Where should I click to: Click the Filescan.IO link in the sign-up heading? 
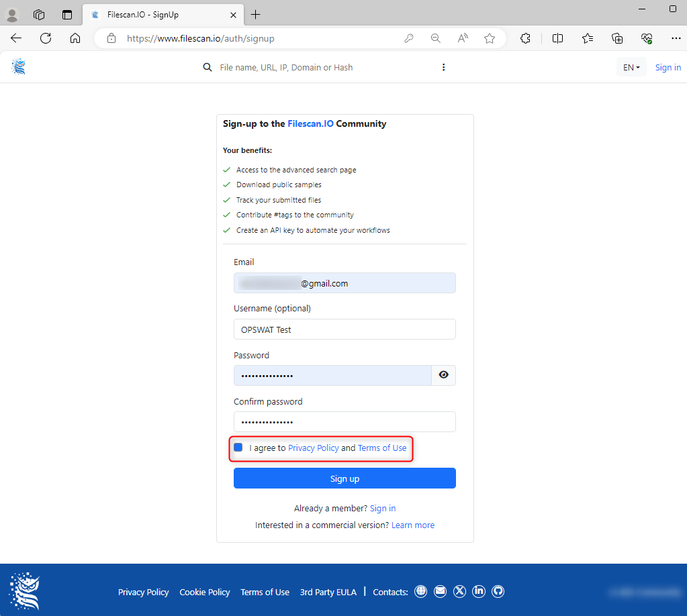pyautogui.click(x=310, y=124)
